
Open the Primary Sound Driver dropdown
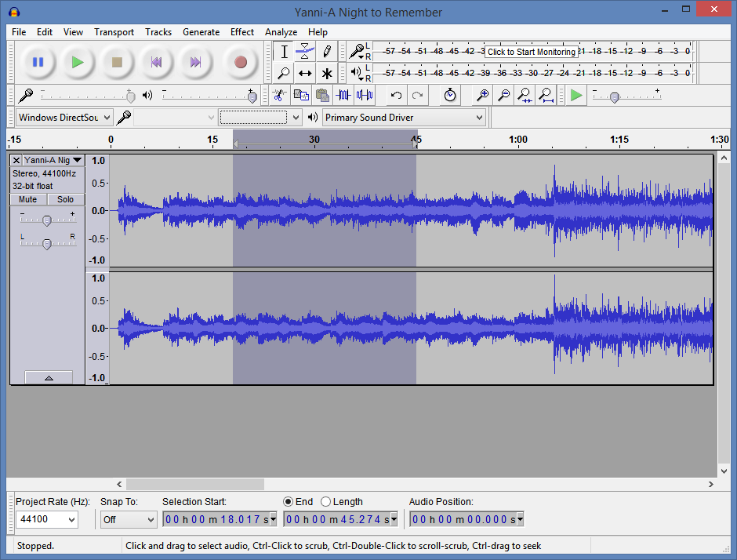pos(404,117)
